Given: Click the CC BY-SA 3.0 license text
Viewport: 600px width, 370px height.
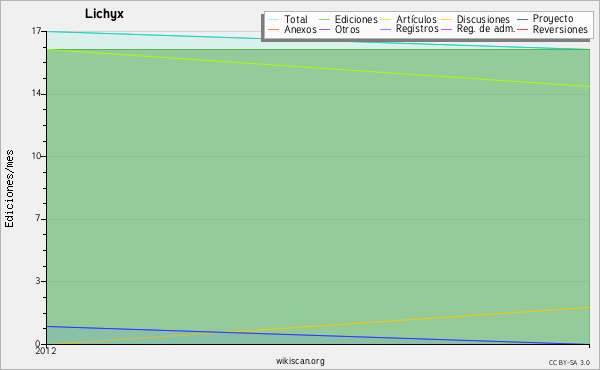Looking at the screenshot, I should (569, 363).
